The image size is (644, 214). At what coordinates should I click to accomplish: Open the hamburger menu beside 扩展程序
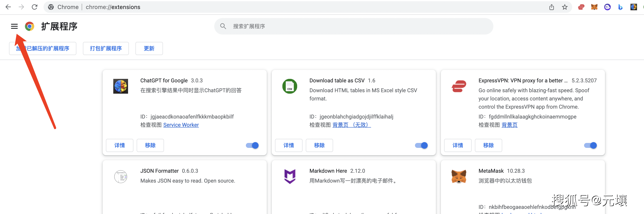[14, 26]
